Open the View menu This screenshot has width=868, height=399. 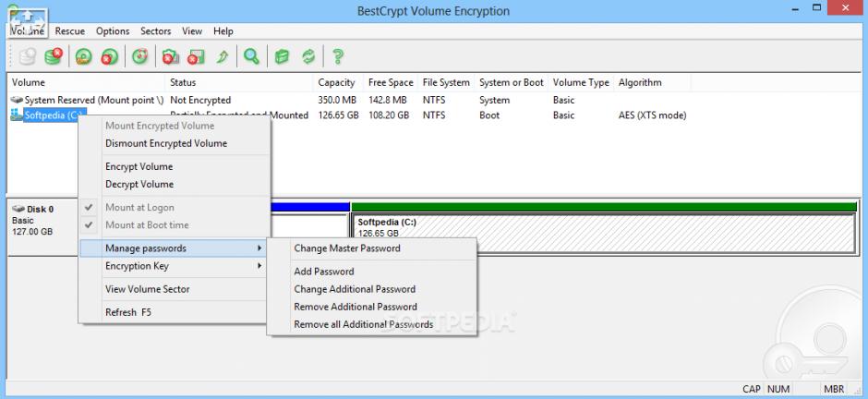tap(192, 31)
